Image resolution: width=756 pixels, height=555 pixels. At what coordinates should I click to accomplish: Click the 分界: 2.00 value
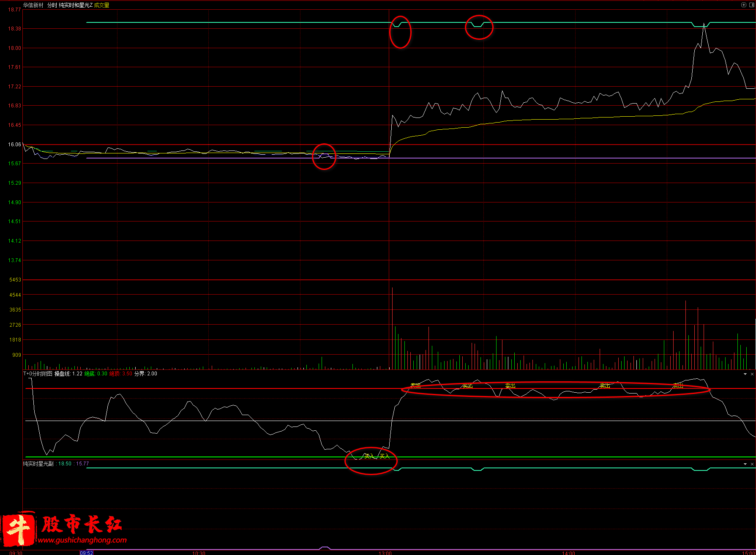146,374
